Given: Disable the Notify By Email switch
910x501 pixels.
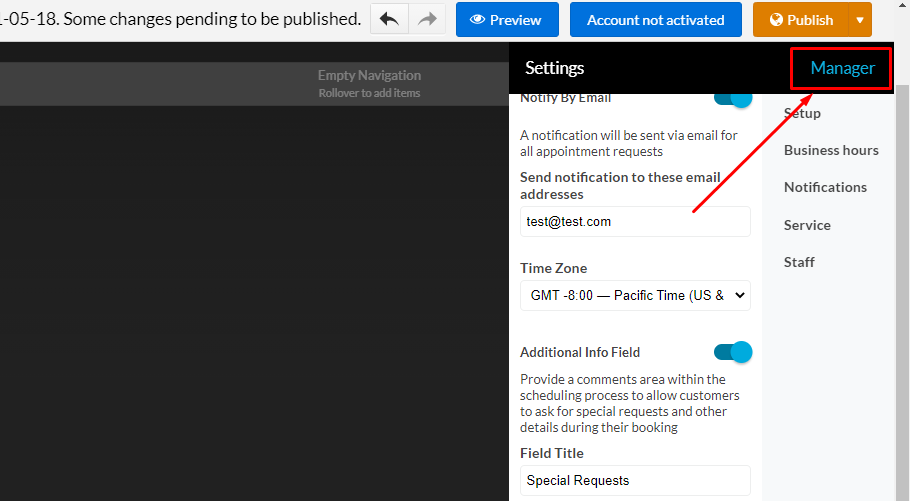Looking at the screenshot, I should point(733,98).
